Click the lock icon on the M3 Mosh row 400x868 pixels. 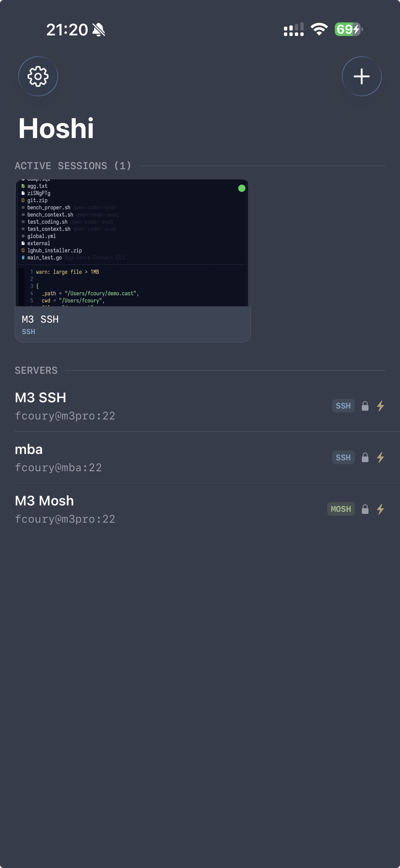coord(365,509)
